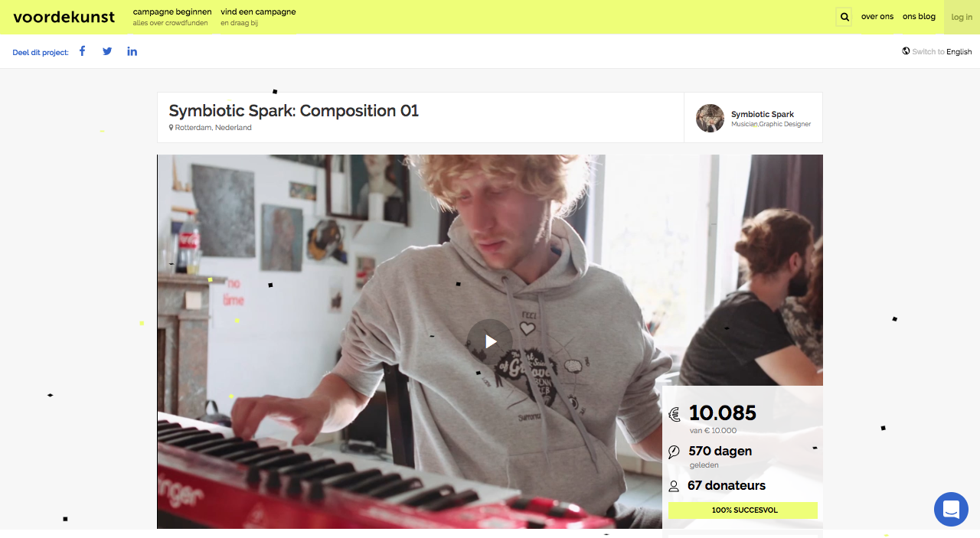Open Symbiotic Spark profile avatar
Image resolution: width=980 pixels, height=538 pixels.
[710, 118]
